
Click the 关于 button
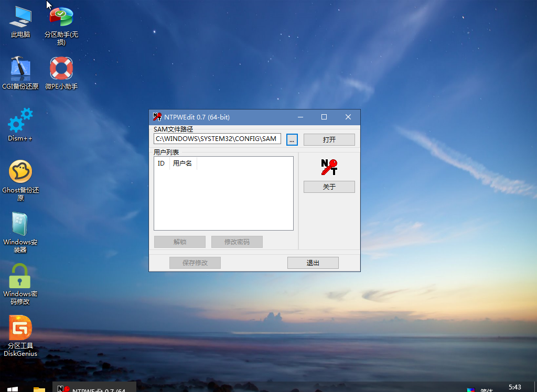coord(329,187)
